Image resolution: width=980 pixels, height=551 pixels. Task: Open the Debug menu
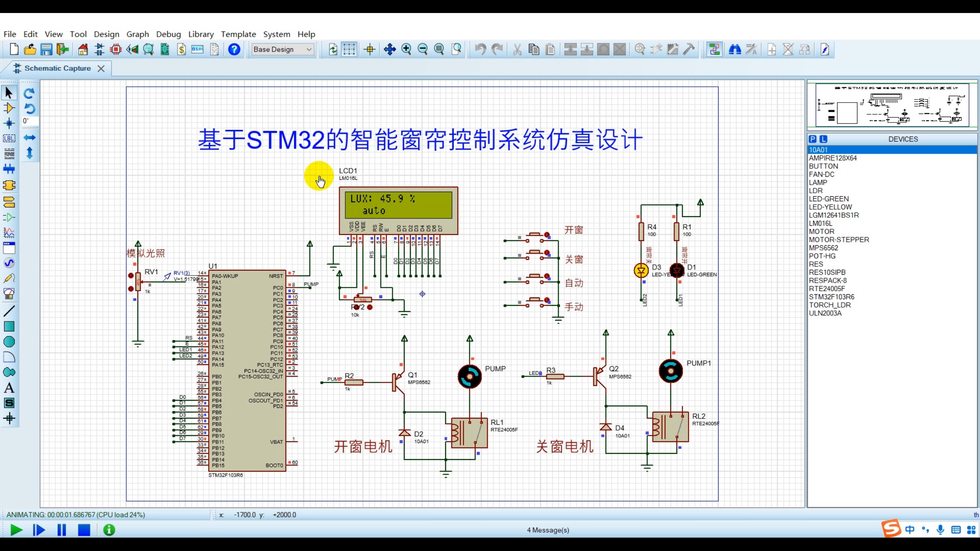coord(168,34)
